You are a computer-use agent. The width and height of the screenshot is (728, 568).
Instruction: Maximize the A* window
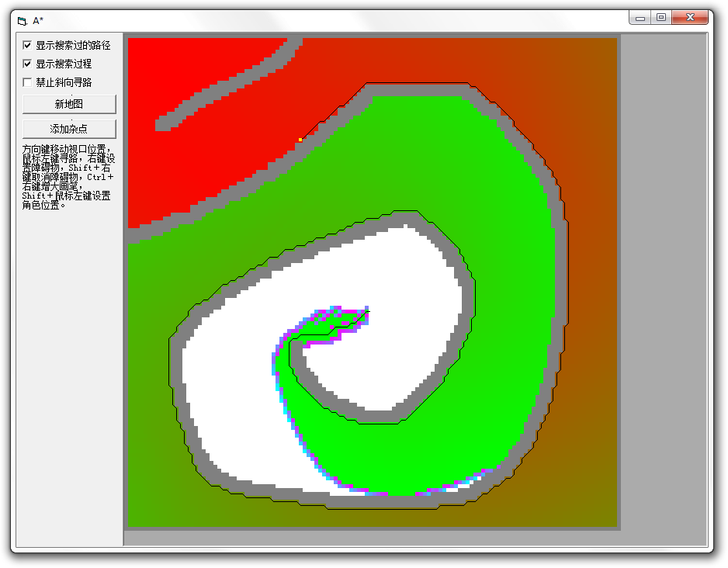click(661, 18)
